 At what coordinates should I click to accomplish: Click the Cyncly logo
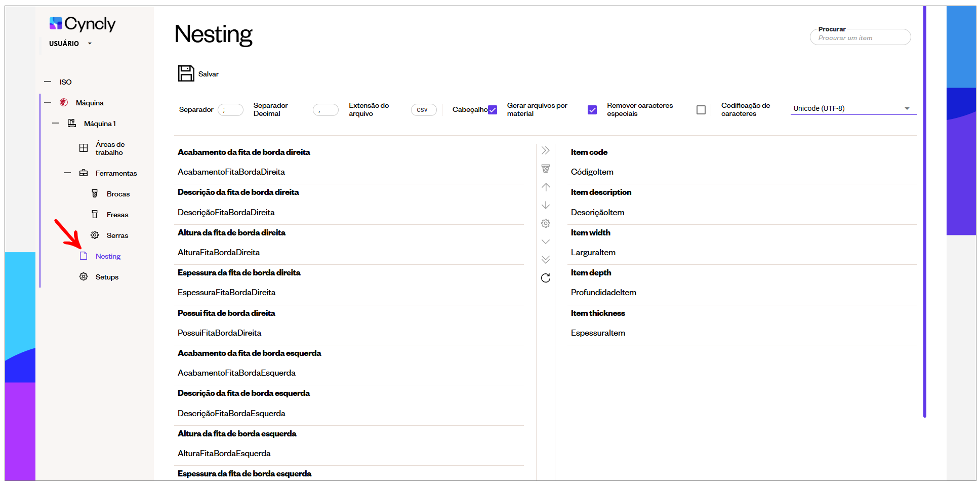pos(83,23)
